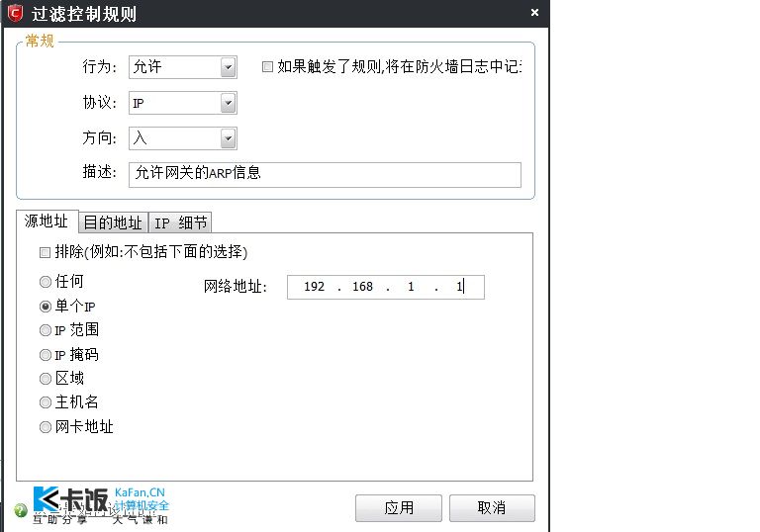Enable firewall logging checkbox for triggered rule
Viewport: 760px width, 532px height.
(267, 67)
